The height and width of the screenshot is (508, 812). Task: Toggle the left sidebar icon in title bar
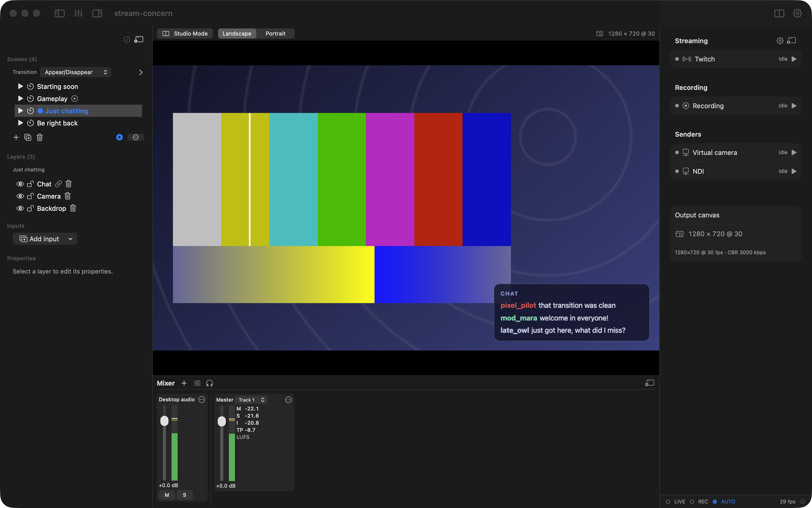[59, 13]
